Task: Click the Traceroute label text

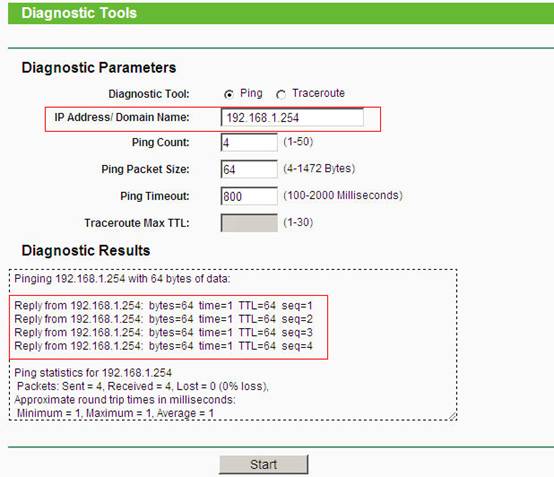Action: (x=318, y=93)
